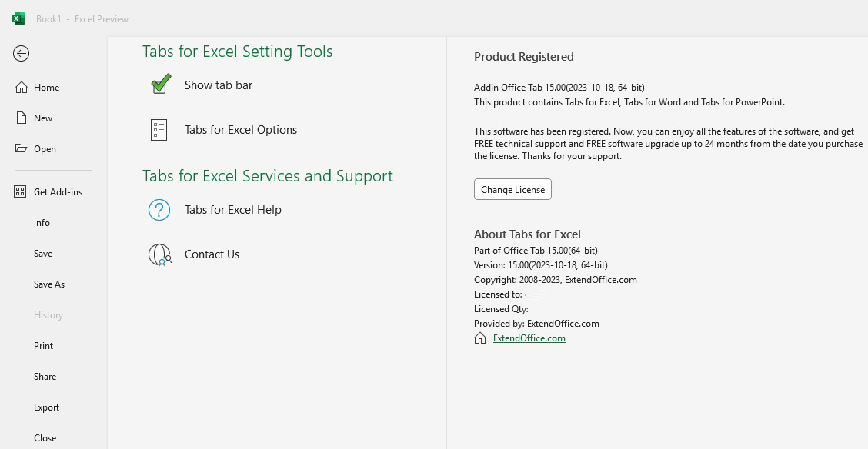Click 'Copyright: 2008-2023, ExtendOffice.com' text
Viewport: 868px width, 449px height.
coord(556,280)
